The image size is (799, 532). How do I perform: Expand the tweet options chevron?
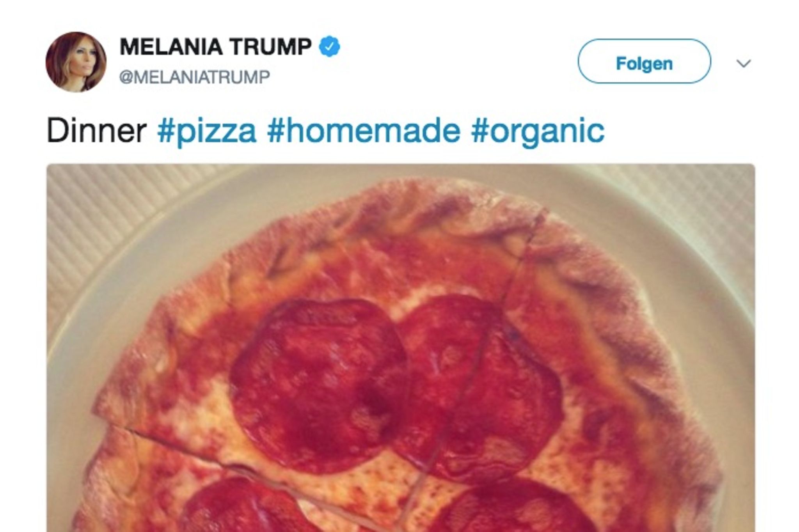coord(744,63)
